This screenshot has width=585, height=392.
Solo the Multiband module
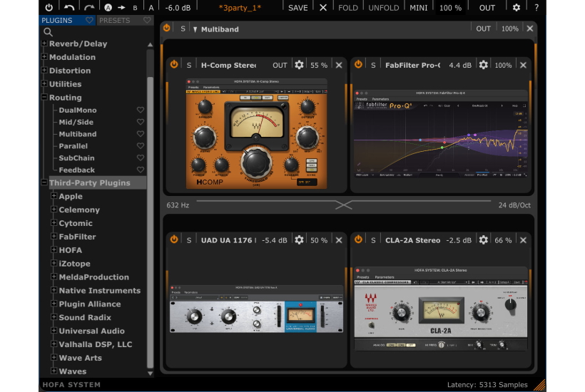183,29
